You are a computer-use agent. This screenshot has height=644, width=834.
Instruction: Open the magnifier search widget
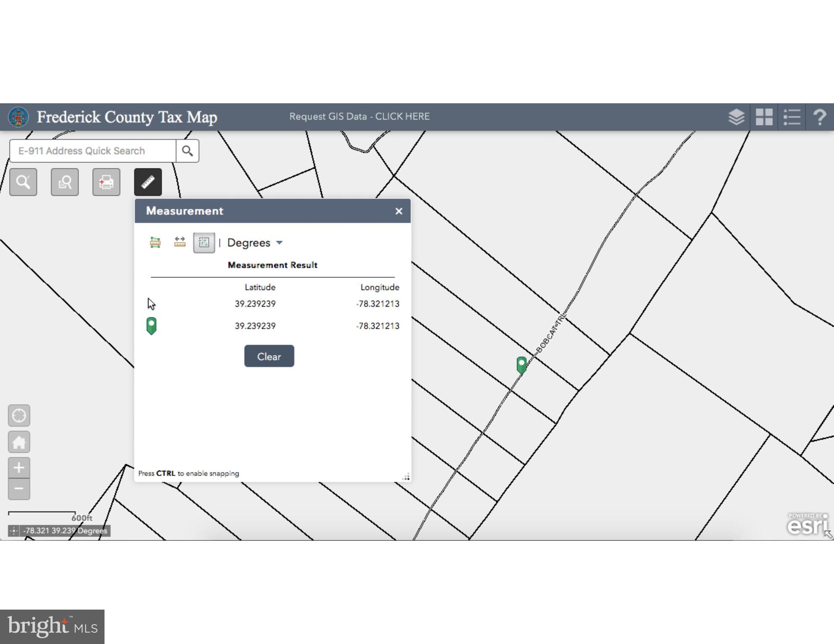23,182
